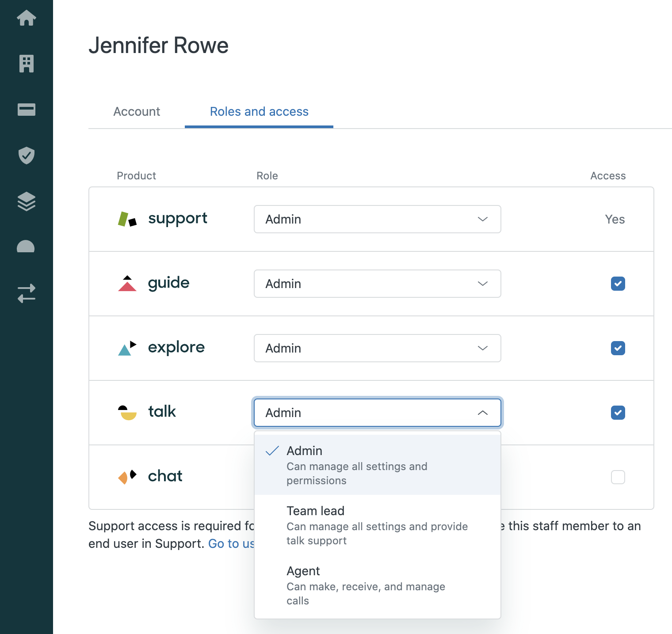Open the billing card icon in sidebar
Viewport: 672px width, 634px height.
[27, 110]
